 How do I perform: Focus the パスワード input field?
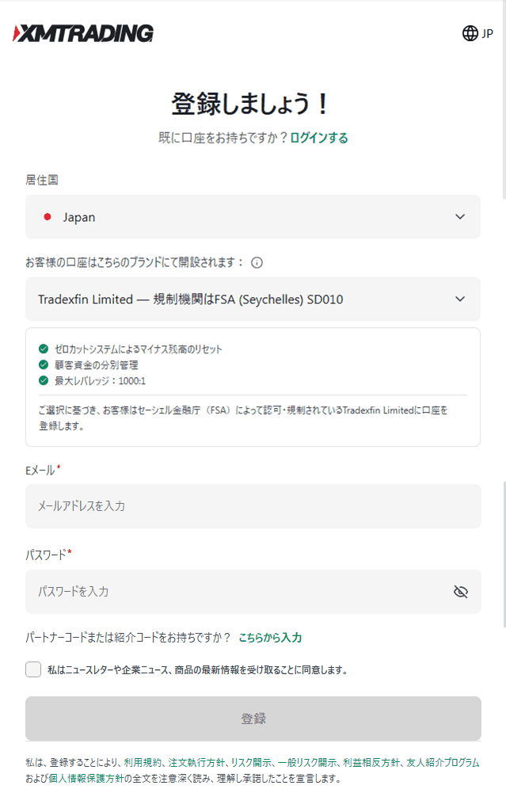(253, 592)
